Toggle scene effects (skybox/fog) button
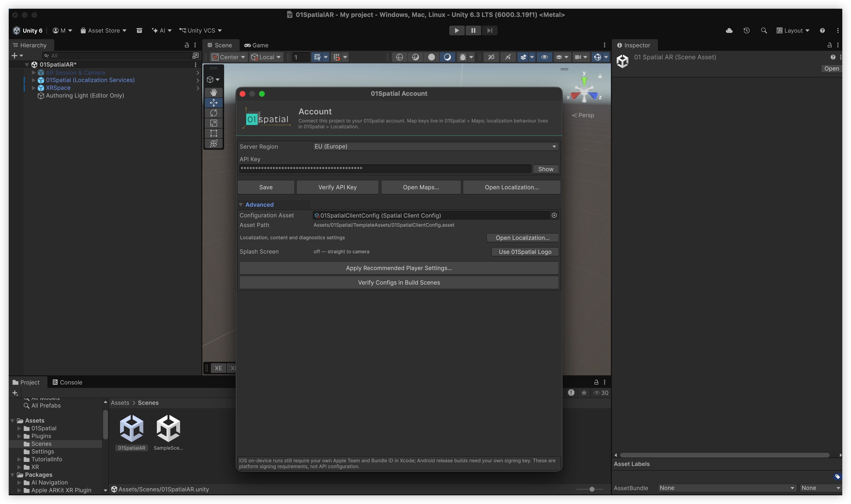Viewport: 851px width, 504px height. 523,57
